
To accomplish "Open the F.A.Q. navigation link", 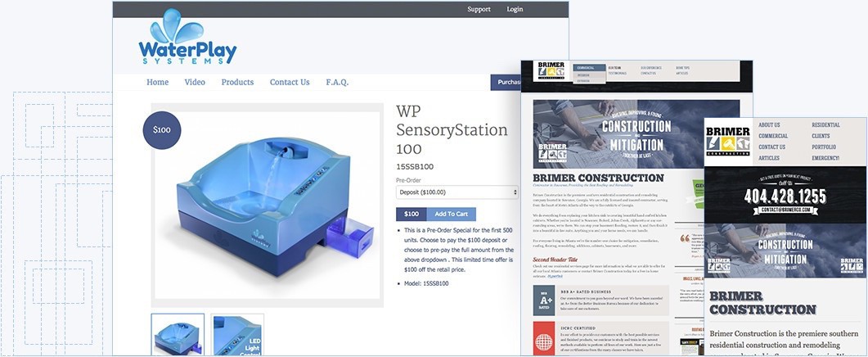I will coord(337,82).
